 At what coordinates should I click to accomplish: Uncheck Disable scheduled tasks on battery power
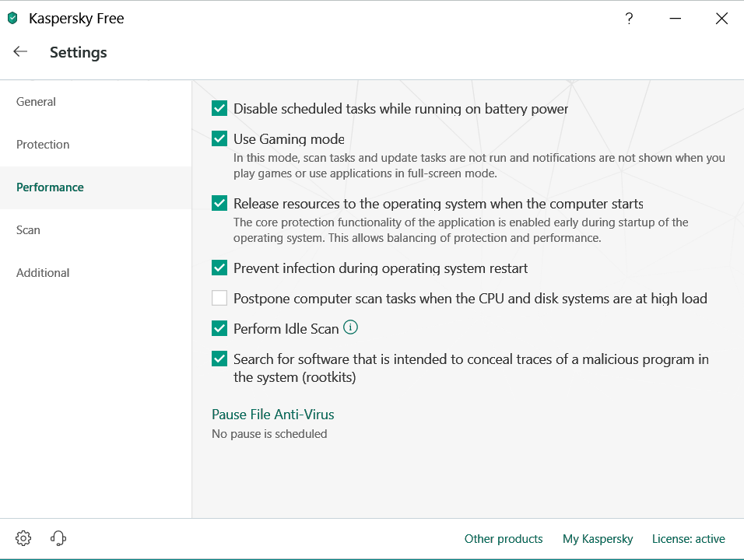[219, 109]
